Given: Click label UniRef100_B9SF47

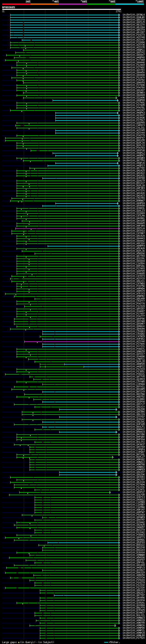Looking at the screenshot, I should tap(134, 138).
